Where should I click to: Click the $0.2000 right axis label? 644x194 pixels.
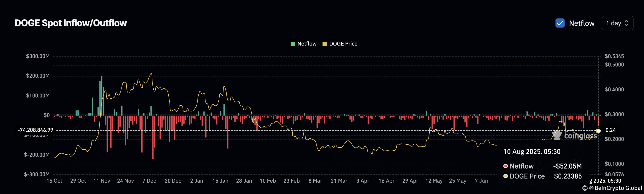[614, 139]
